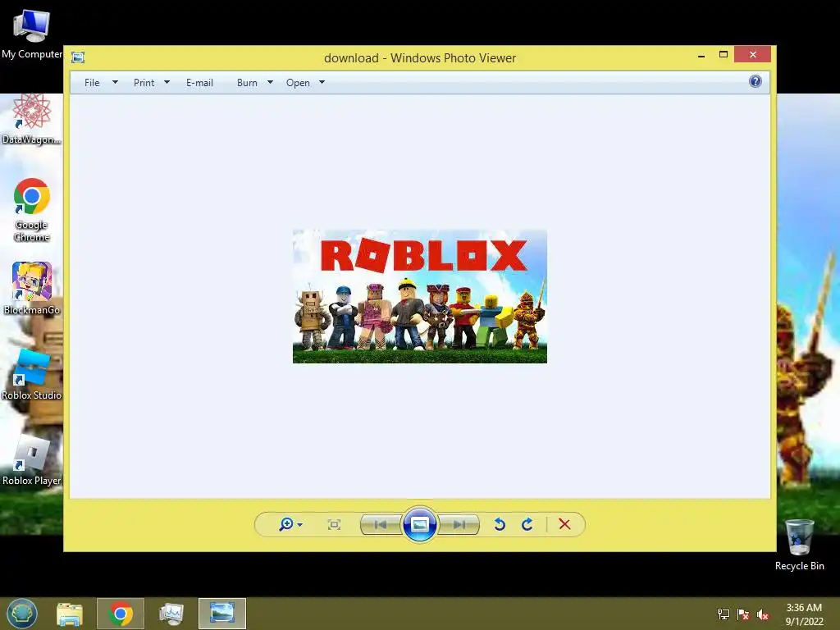This screenshot has width=840, height=630.
Task: Select the Roblox Player desktop shortcut
Action: point(32,460)
